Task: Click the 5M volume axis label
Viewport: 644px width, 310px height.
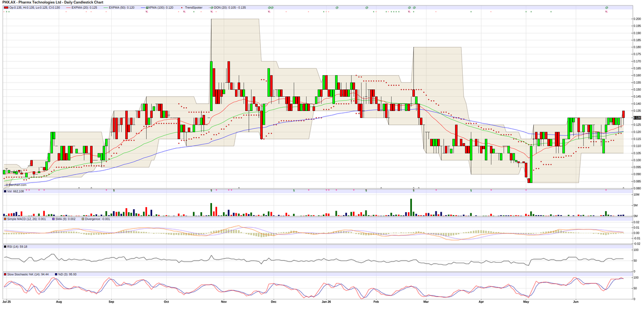Action: click(x=636, y=205)
